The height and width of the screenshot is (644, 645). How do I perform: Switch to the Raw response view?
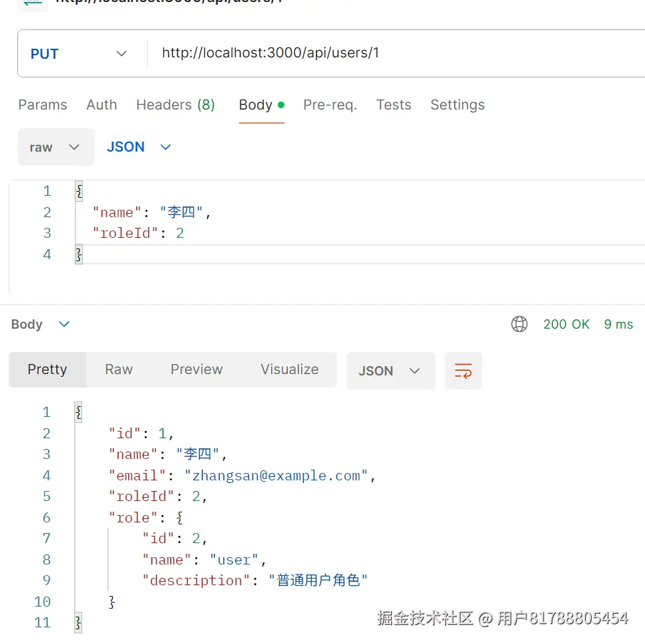tap(118, 369)
